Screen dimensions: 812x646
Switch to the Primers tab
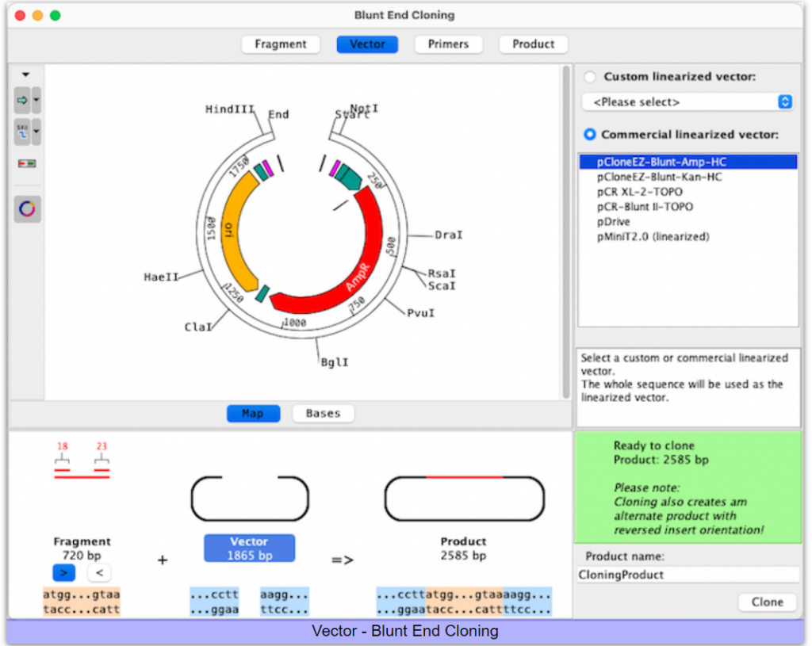448,44
